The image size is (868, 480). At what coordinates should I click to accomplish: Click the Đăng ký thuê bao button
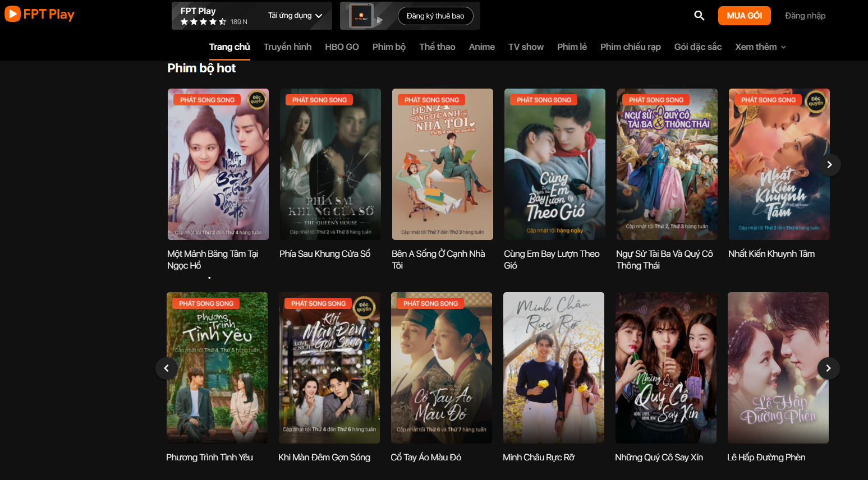[x=435, y=16]
